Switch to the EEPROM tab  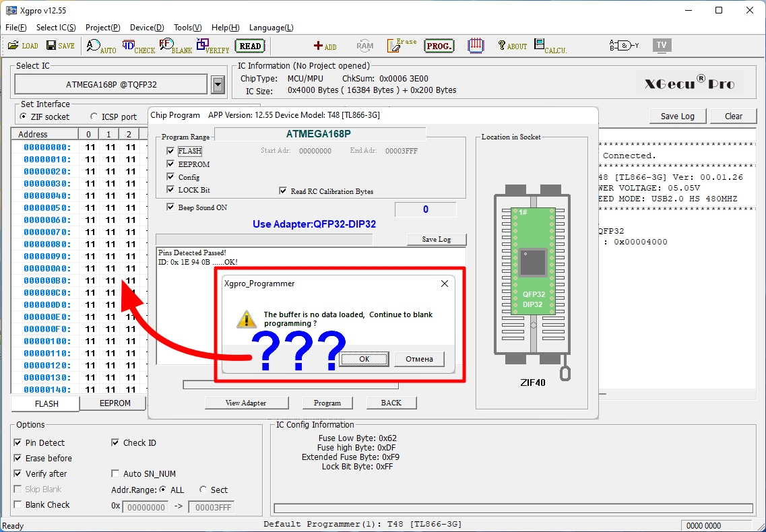(115, 404)
